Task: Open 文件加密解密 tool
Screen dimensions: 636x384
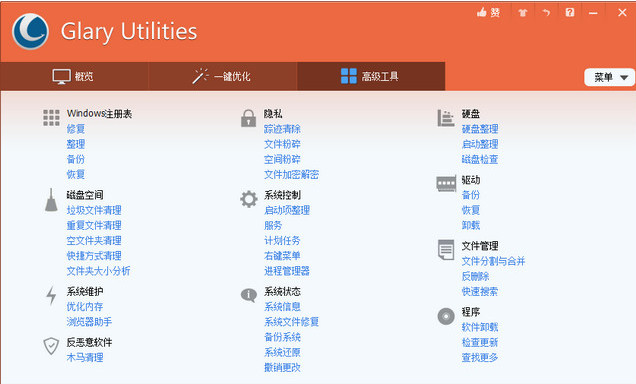Action: pos(292,174)
